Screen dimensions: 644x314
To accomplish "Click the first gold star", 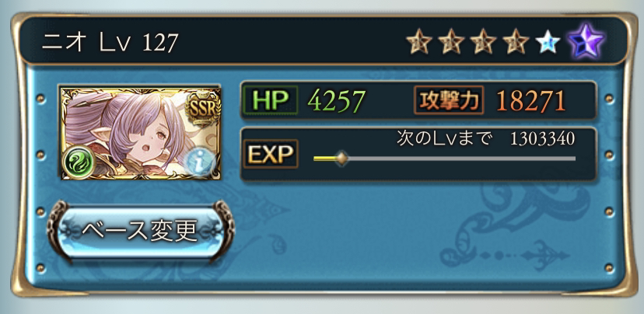I will point(419,41).
